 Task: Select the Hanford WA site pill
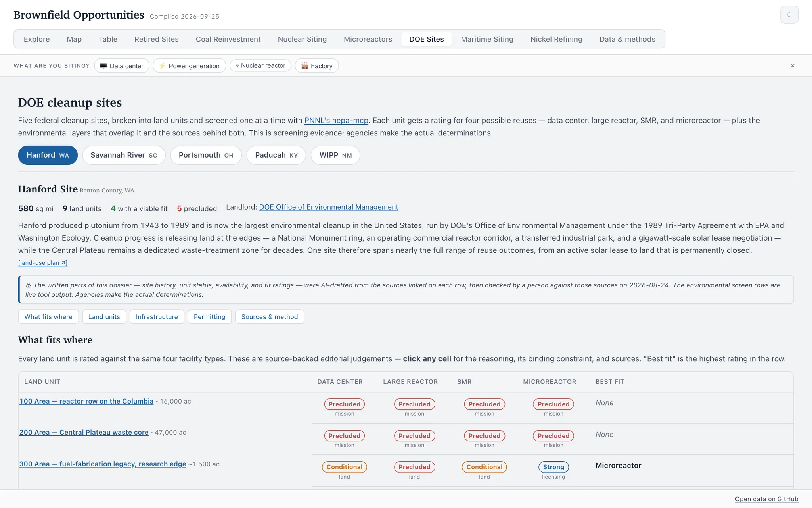pyautogui.click(x=48, y=155)
